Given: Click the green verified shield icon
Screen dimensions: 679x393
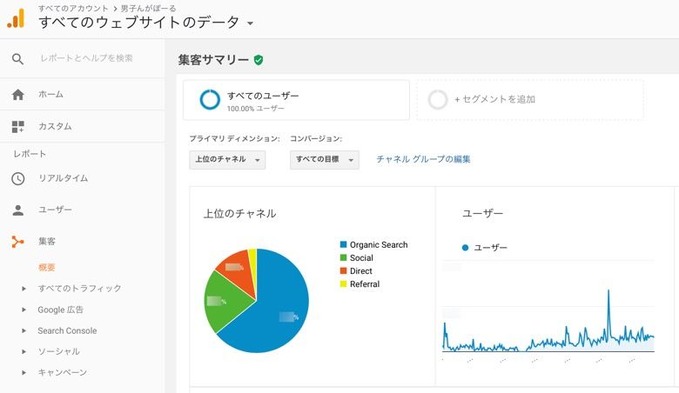Looking at the screenshot, I should coord(259,60).
